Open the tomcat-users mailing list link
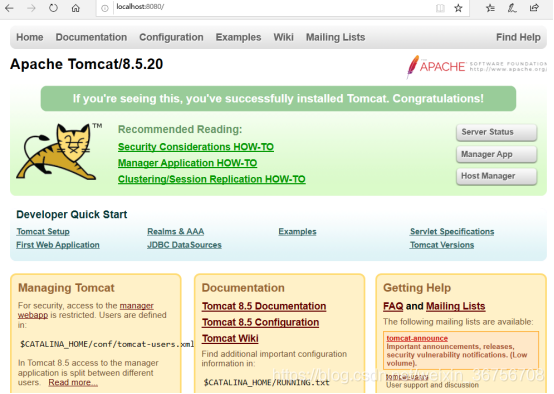Image resolution: width=554 pixels, height=394 pixels. (x=407, y=377)
